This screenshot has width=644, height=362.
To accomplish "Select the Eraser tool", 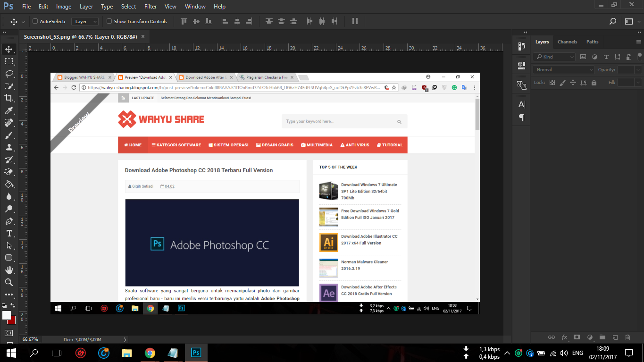I will [8, 172].
